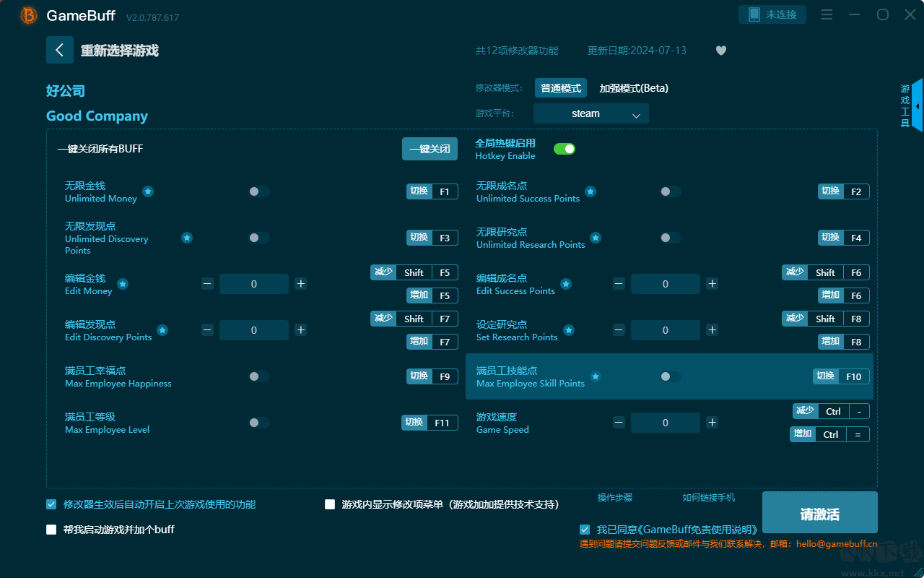924x578 pixels.
Task: Click the 增加 Ctrl = Game Speed hotkey
Action: pos(829,434)
